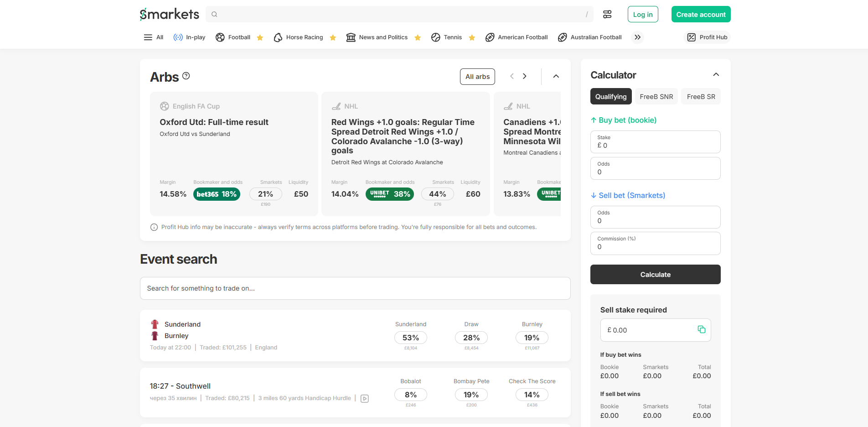
Task: Collapse the Arbs section
Action: [555, 76]
